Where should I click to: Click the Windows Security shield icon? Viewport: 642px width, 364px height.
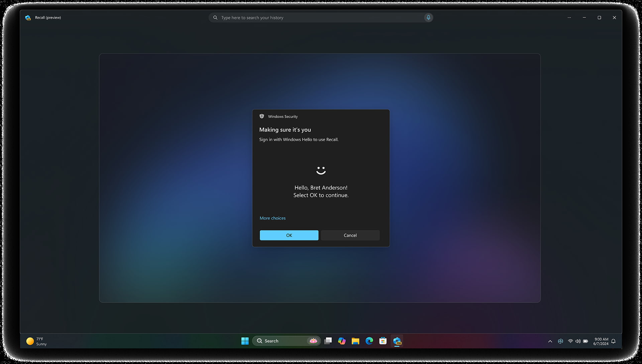pyautogui.click(x=262, y=116)
